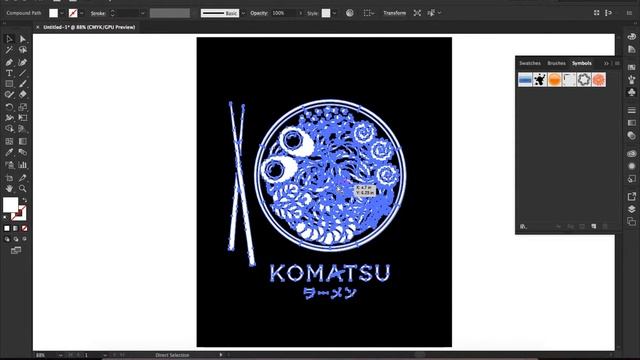Viewport: 640px width, 360px height.
Task: Click the Fill color box in toolbar
Action: 10,204
